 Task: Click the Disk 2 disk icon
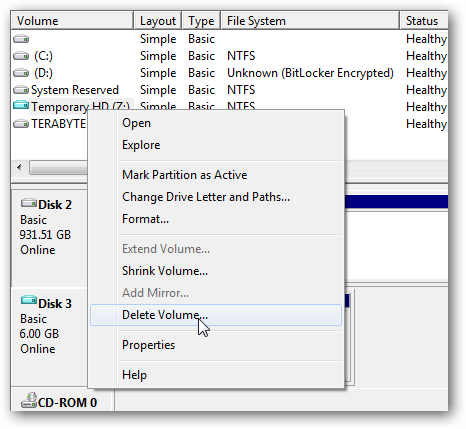(29, 203)
